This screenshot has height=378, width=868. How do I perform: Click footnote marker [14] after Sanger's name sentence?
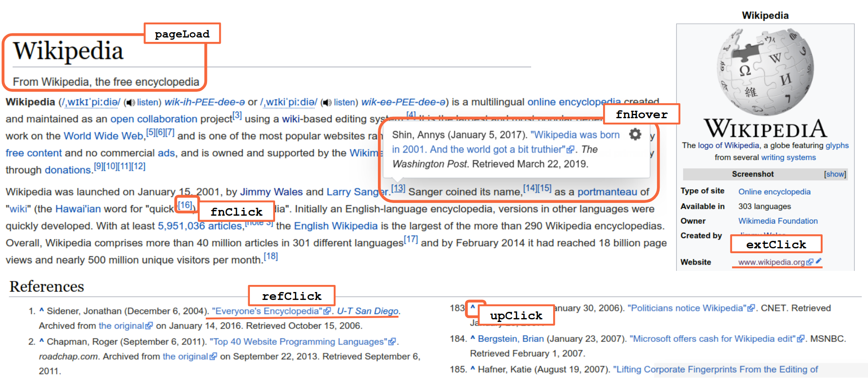530,188
